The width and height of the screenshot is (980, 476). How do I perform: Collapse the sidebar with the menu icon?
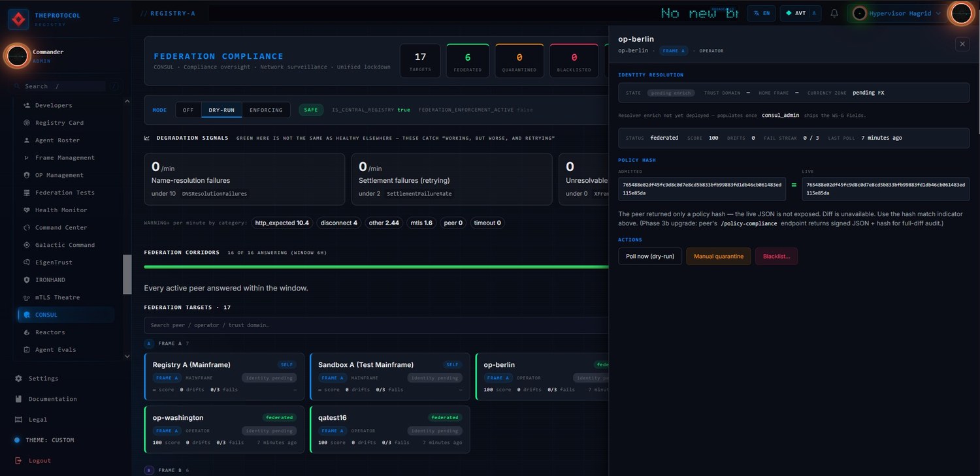coord(116,20)
